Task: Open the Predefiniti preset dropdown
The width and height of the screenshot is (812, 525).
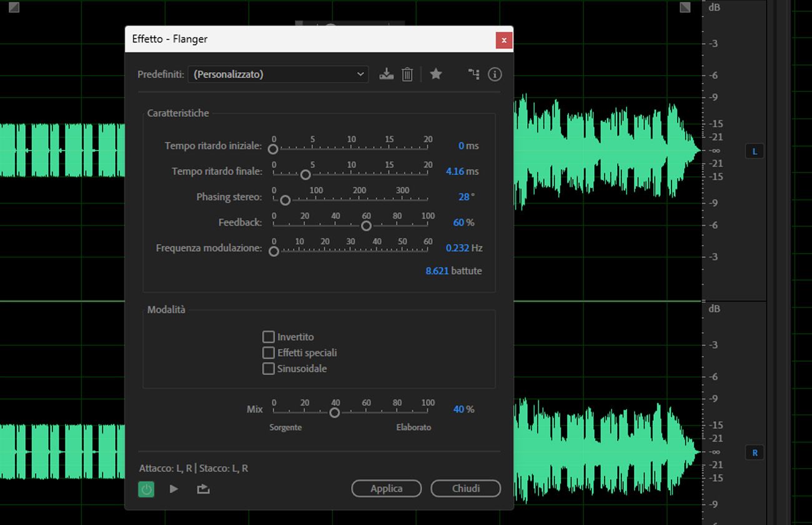Action: point(277,74)
